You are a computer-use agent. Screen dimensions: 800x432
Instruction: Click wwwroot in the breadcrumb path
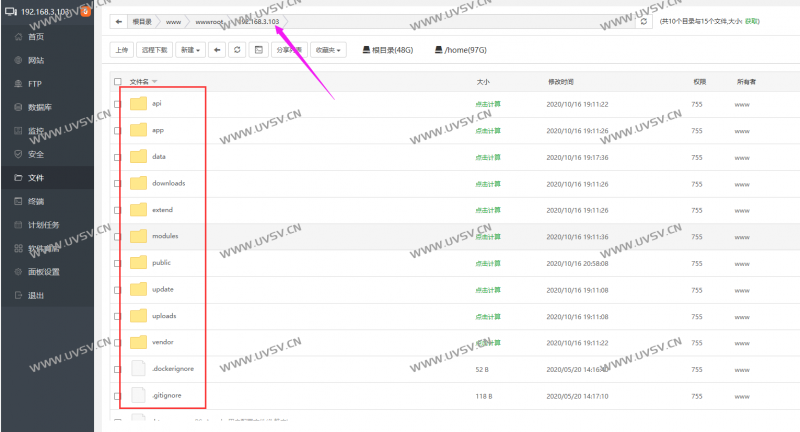click(x=209, y=21)
